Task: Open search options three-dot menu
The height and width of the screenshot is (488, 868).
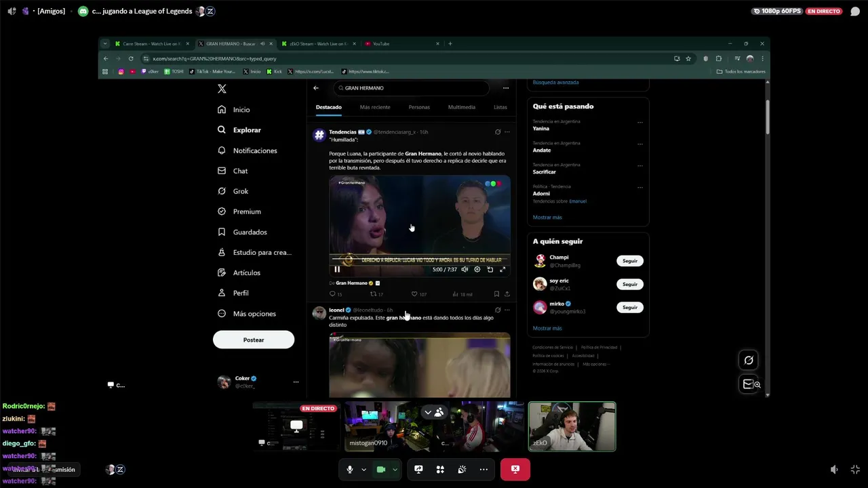Action: coord(505,88)
